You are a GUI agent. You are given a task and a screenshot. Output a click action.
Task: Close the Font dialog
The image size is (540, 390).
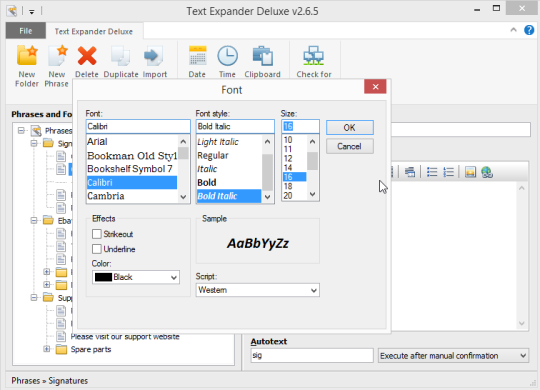pyautogui.click(x=375, y=86)
